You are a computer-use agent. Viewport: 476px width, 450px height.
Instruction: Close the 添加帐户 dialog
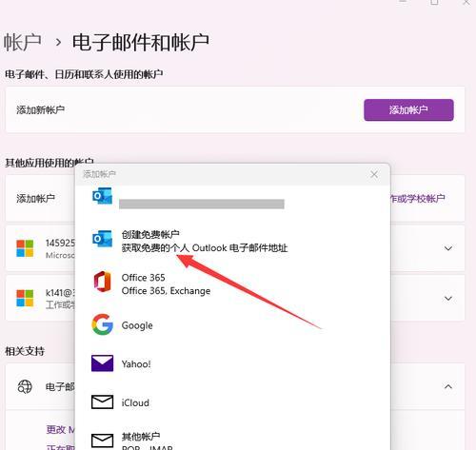tap(374, 174)
